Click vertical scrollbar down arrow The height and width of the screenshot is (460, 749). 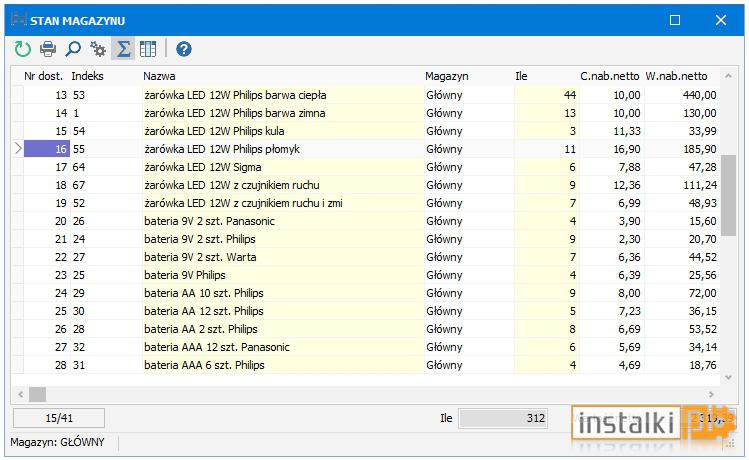(x=728, y=377)
